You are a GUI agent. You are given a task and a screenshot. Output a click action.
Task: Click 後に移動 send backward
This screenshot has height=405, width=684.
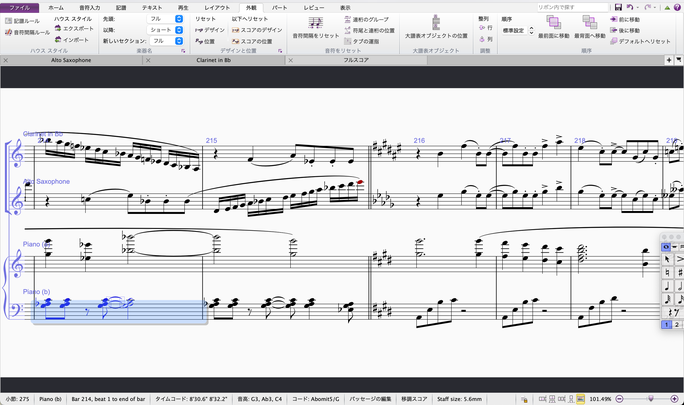[x=625, y=31]
